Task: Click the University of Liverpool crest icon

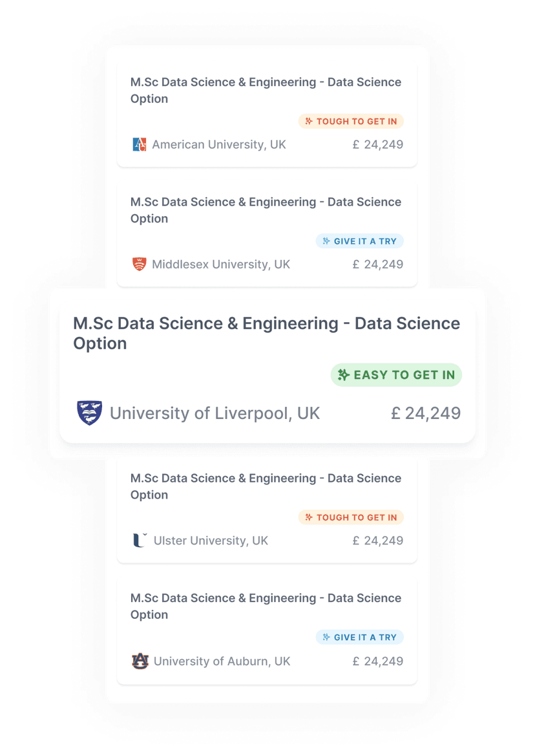Action: tap(90, 413)
